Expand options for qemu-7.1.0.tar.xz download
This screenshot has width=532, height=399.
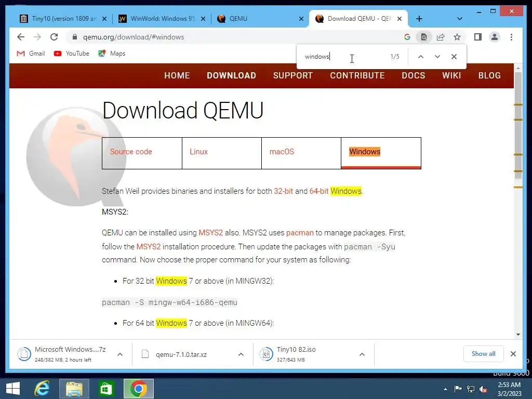coord(241,354)
